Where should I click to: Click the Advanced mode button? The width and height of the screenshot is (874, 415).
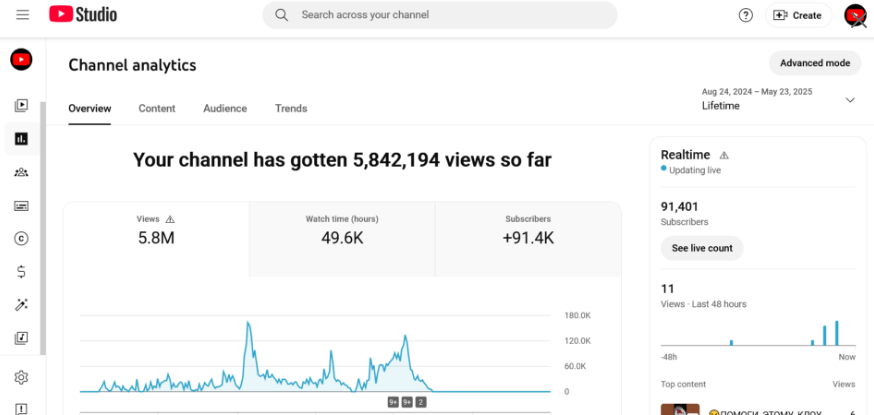point(815,63)
